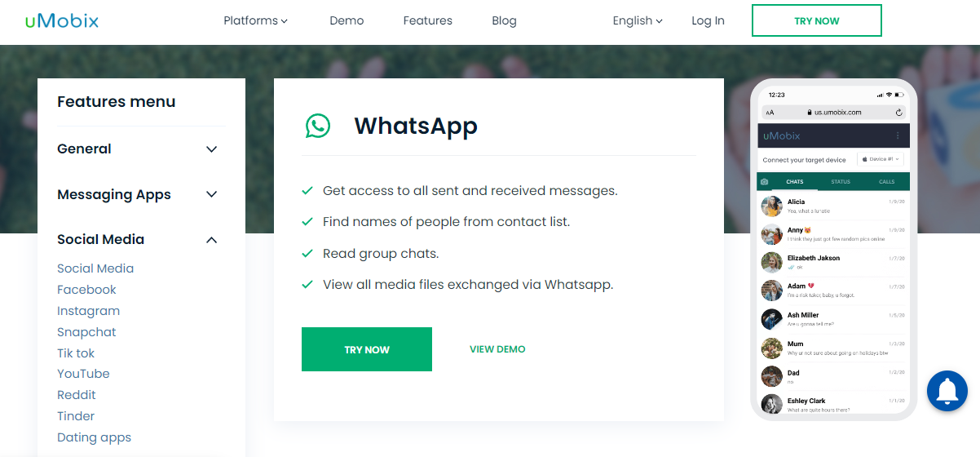Open the three-dot menu in the phone mockup

click(x=898, y=135)
